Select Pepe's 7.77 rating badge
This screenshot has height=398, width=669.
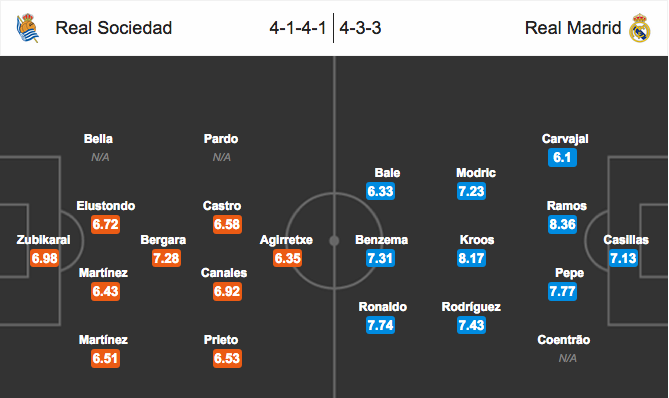click(562, 291)
